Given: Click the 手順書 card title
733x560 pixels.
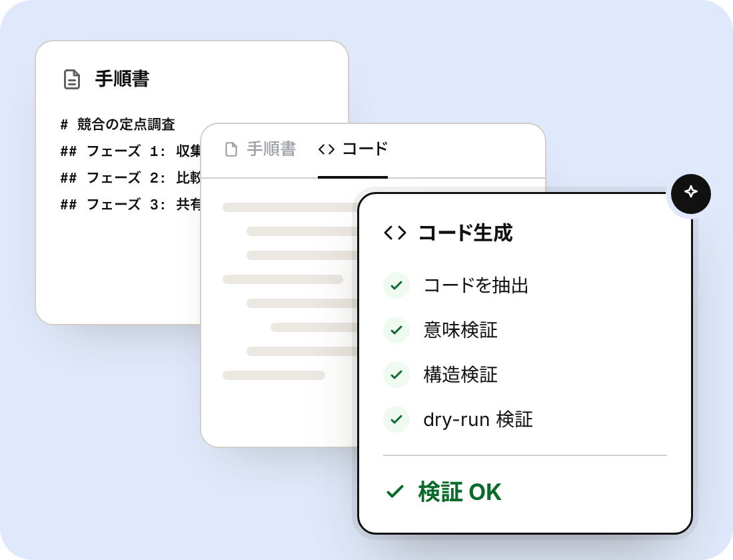Looking at the screenshot, I should pyautogui.click(x=122, y=79).
